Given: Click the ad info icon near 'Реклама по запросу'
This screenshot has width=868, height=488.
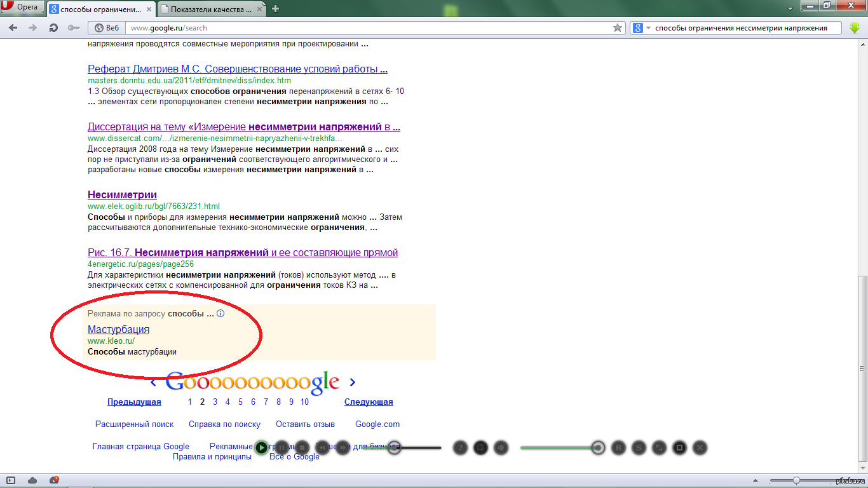Looking at the screenshot, I should (220, 314).
